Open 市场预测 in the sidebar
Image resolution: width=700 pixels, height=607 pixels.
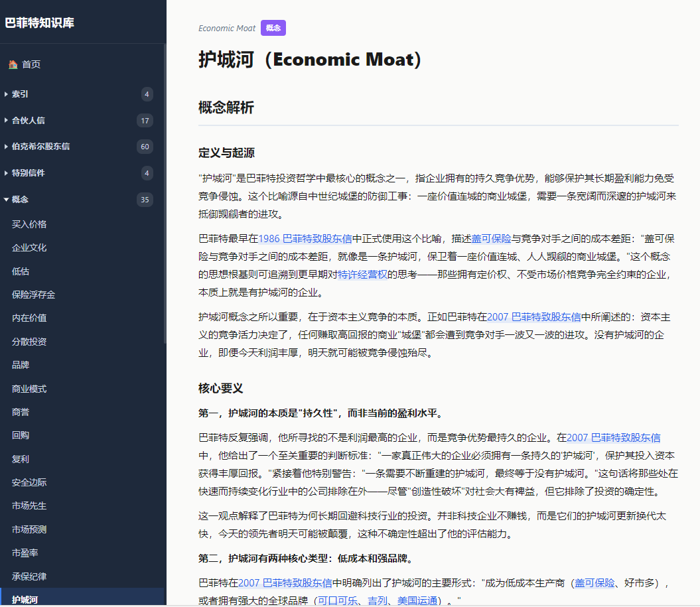click(29, 529)
